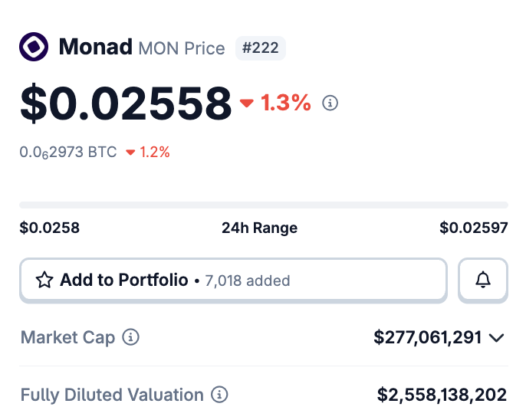Screen dimensions: 526x420
Task: Click the Fully Diluted Valuation amount $2,558,138,202
Action: click(442, 395)
